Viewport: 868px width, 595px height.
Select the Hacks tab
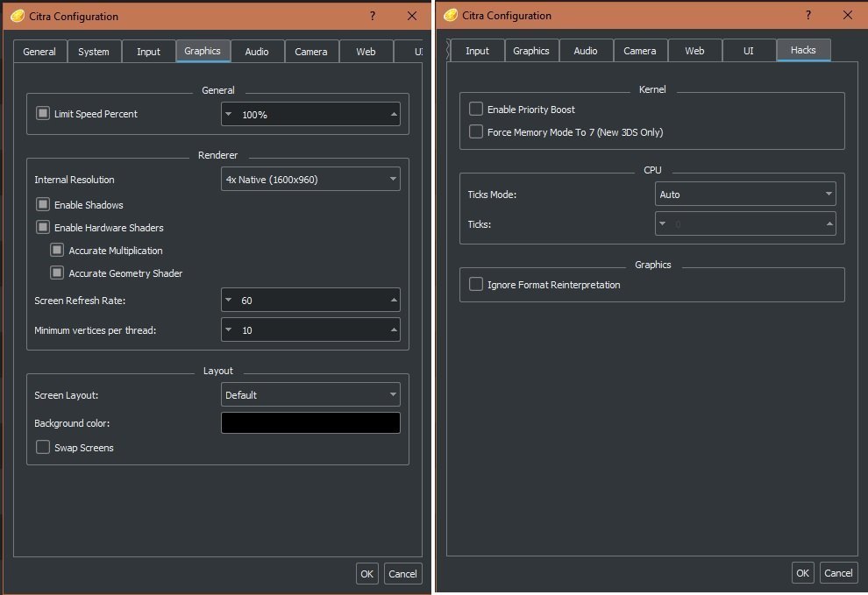coord(803,50)
